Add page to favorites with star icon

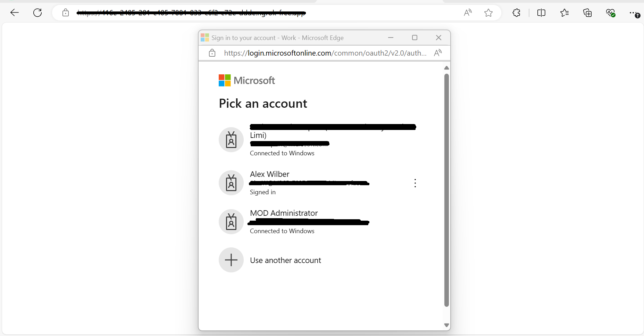coord(488,13)
